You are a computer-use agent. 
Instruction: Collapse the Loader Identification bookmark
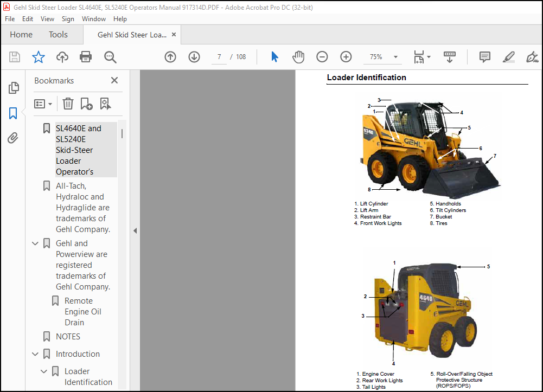point(43,371)
